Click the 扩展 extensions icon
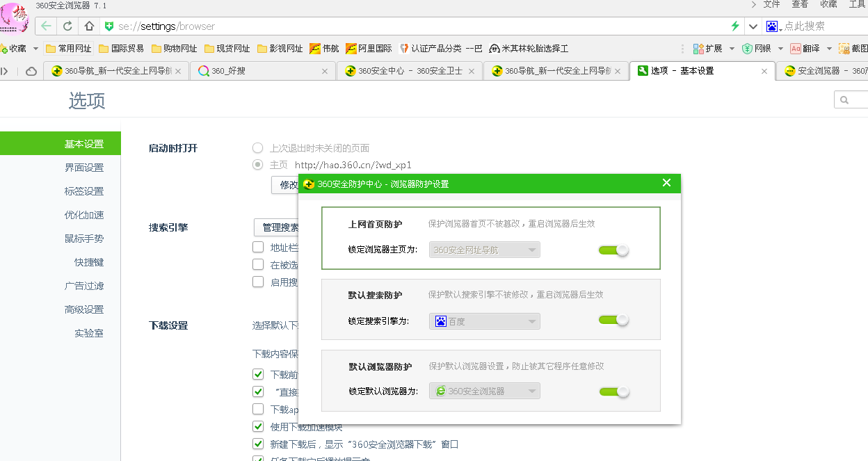This screenshot has width=868, height=461. click(699, 49)
